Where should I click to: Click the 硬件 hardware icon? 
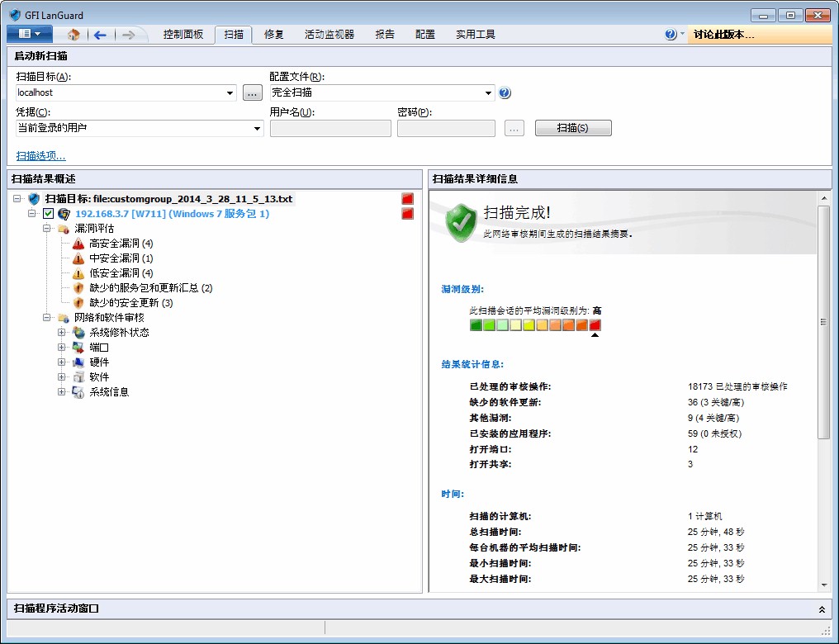click(x=78, y=362)
